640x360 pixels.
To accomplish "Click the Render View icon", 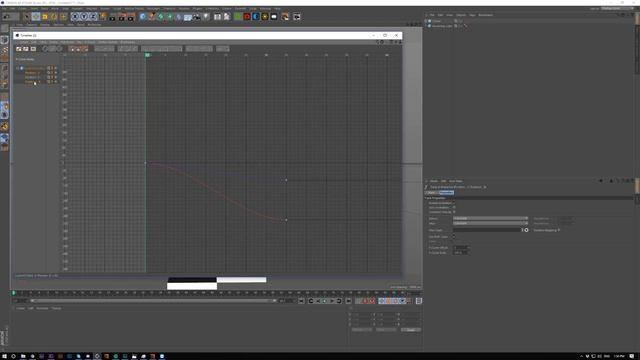I will click(113, 16).
